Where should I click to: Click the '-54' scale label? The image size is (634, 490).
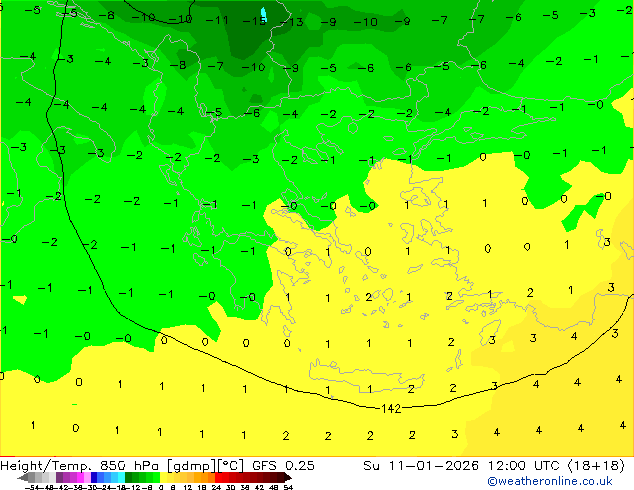point(34,487)
